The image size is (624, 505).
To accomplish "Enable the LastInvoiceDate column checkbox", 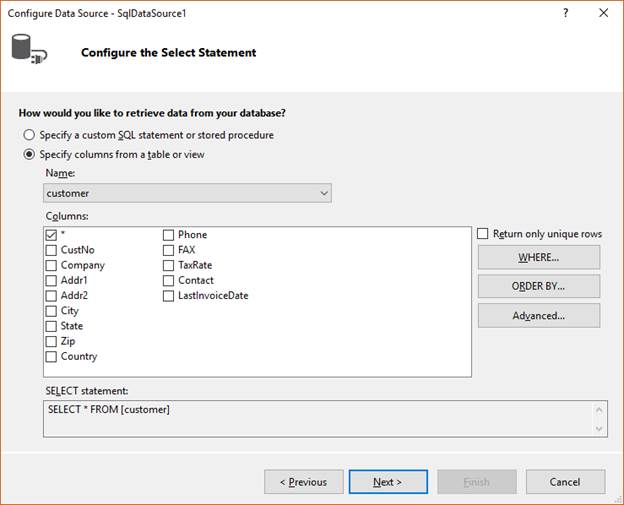I will pos(168,296).
